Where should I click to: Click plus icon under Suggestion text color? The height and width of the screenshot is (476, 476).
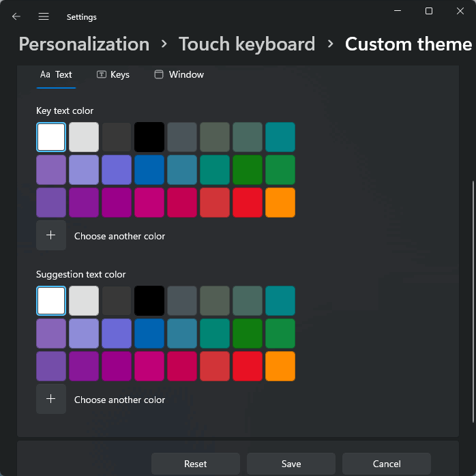coord(51,399)
